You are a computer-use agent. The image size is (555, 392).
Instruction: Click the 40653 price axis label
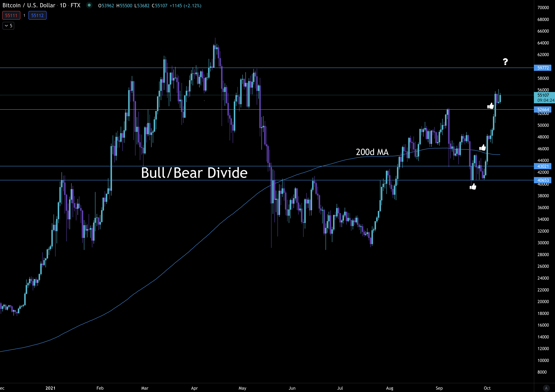tap(543, 180)
